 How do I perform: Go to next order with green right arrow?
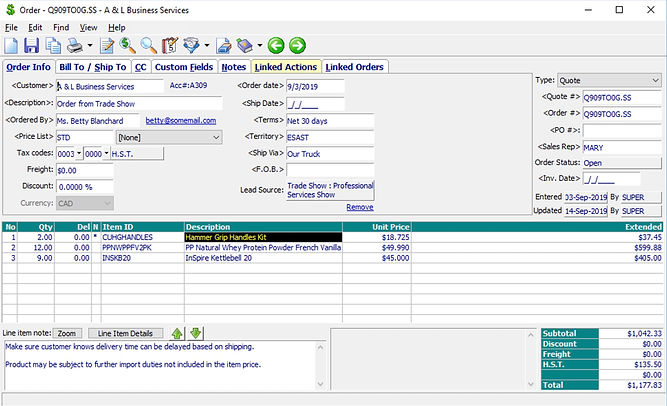[x=297, y=46]
